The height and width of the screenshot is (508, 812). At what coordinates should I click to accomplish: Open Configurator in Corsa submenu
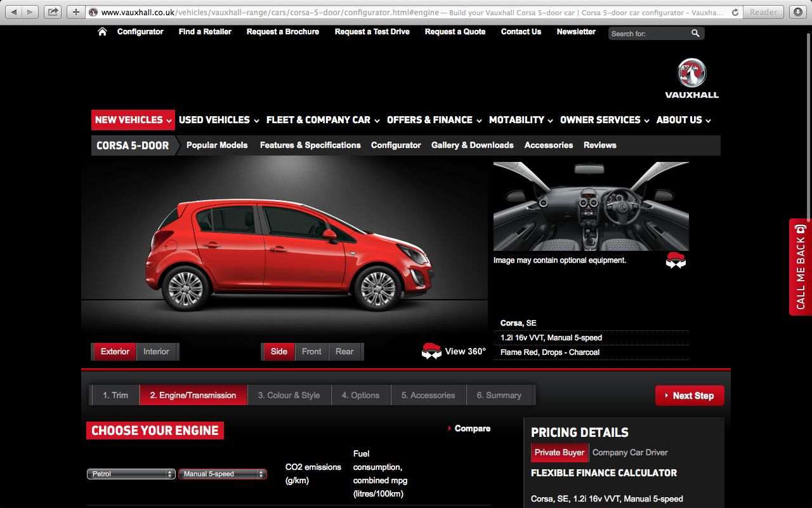coord(396,145)
